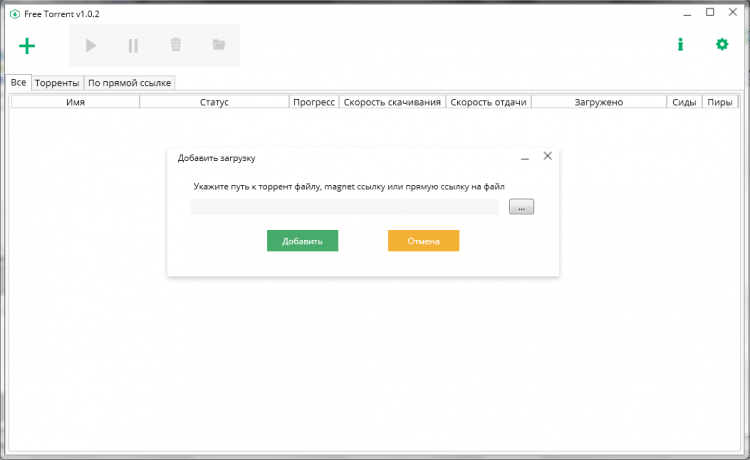
Task: Minimize the Добавить загрузку dialog
Action: point(525,157)
